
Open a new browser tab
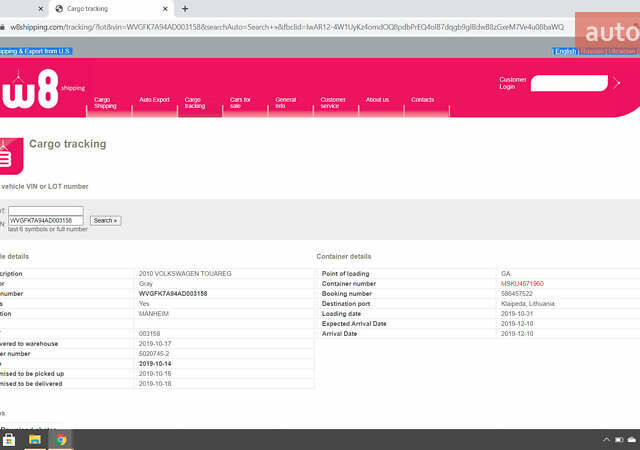tap(185, 8)
